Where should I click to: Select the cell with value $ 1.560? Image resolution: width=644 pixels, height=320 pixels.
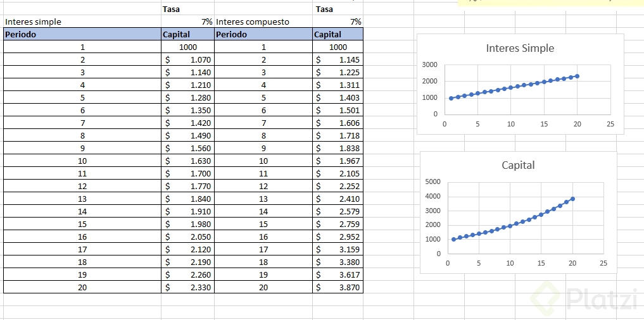pyautogui.click(x=187, y=149)
